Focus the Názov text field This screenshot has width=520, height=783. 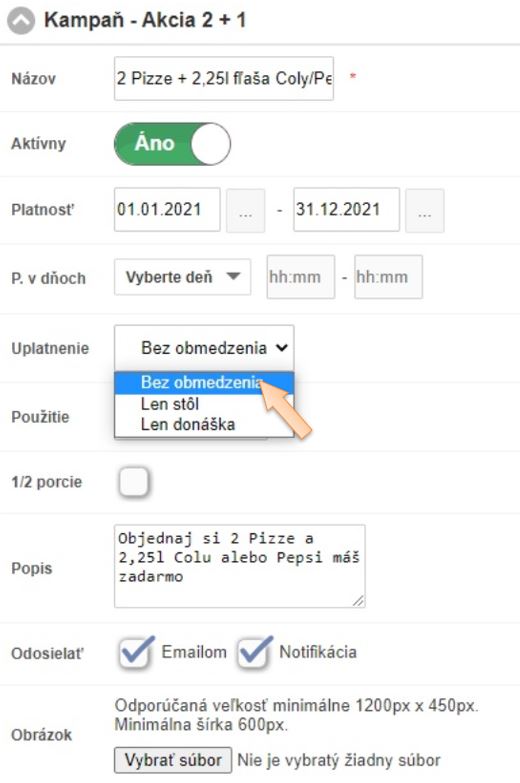[x=224, y=78]
